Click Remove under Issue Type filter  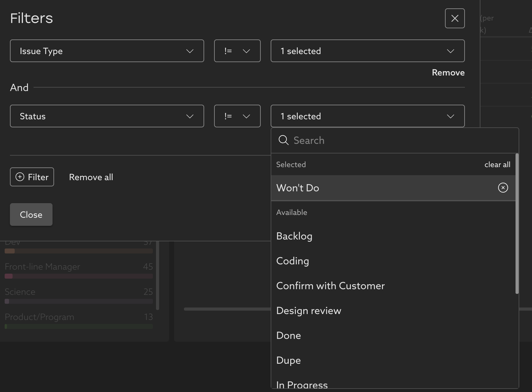point(448,73)
